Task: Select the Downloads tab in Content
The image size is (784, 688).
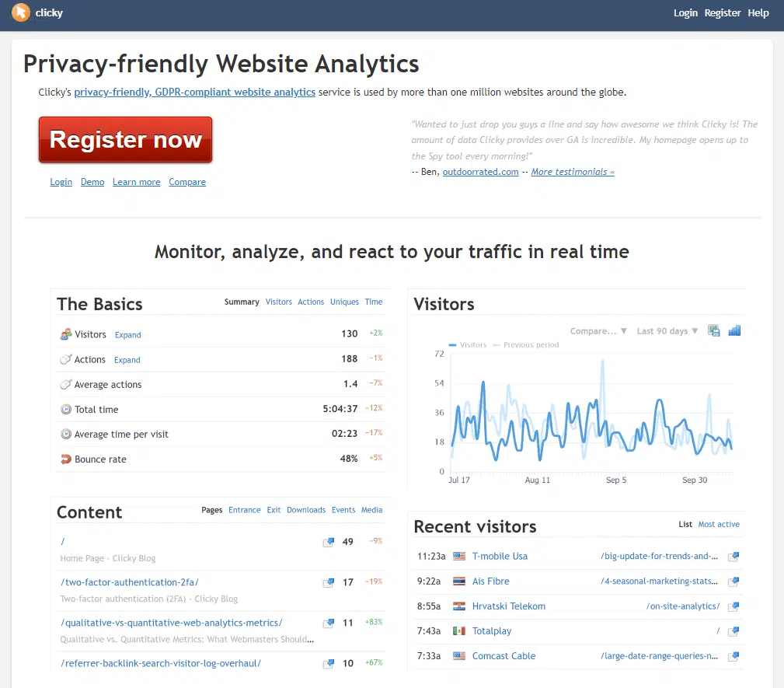Action: [305, 510]
